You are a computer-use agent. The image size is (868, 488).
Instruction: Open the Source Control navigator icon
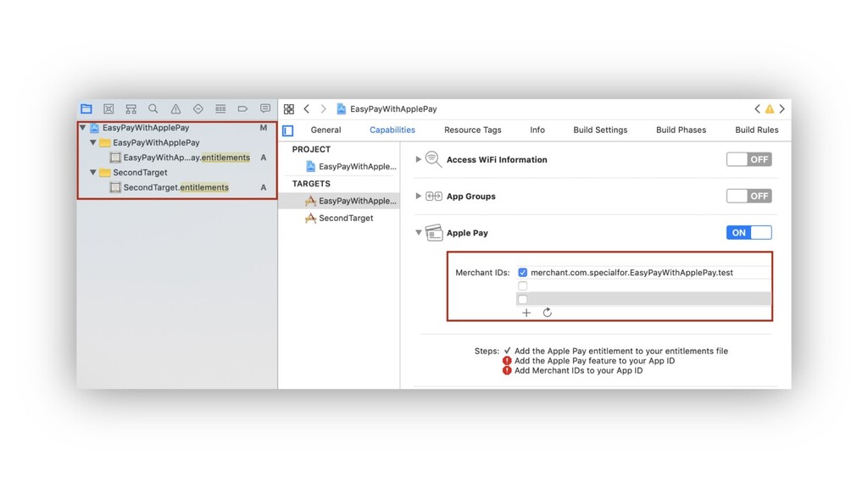pos(108,109)
